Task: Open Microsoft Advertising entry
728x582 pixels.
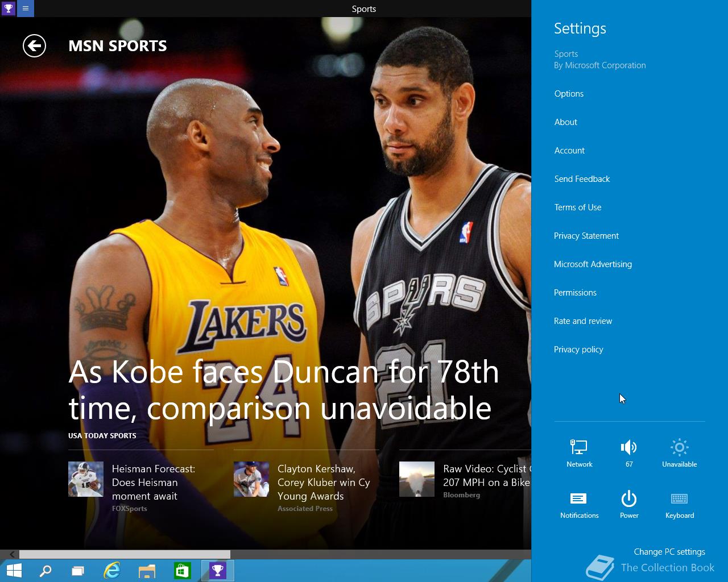Action: click(593, 264)
